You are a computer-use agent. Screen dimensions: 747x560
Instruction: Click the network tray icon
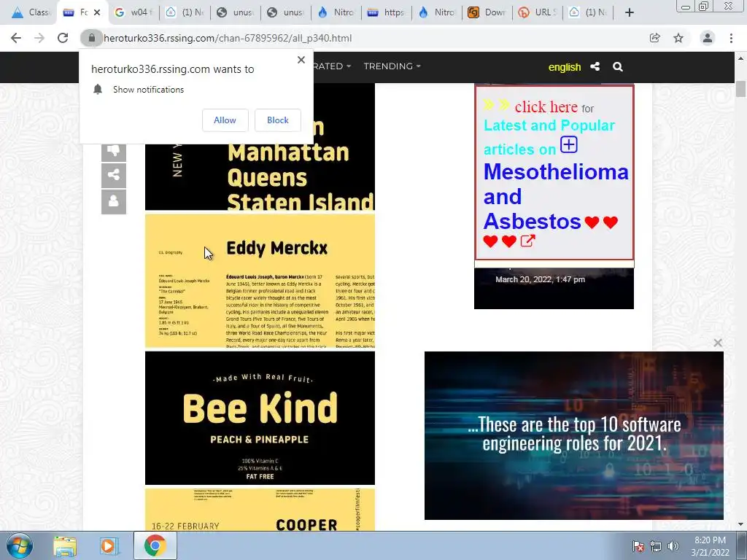(656, 546)
